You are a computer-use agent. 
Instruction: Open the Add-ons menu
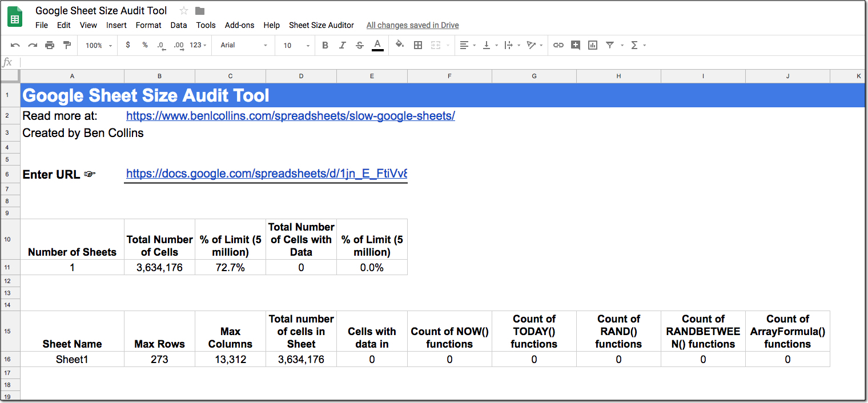[240, 25]
